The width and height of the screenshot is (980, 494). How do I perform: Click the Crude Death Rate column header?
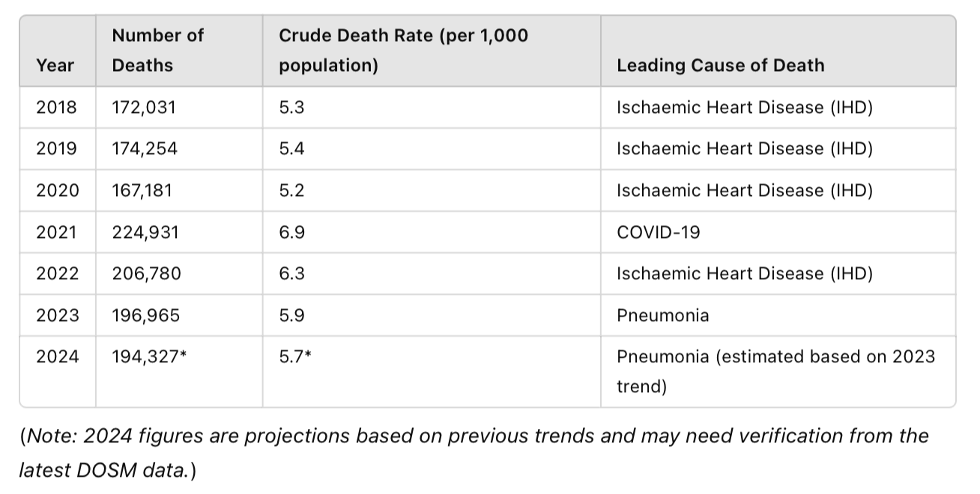point(403,50)
